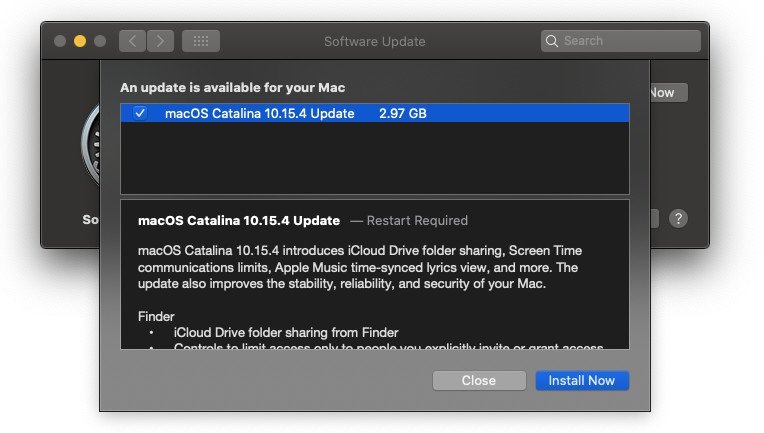The height and width of the screenshot is (433, 764).
Task: Click the magnifying glass search icon
Action: tap(552, 41)
